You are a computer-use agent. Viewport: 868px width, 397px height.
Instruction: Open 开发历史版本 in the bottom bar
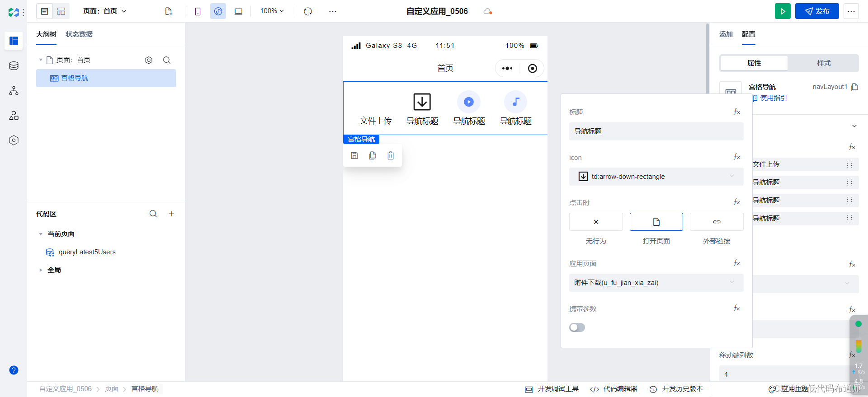(676, 389)
